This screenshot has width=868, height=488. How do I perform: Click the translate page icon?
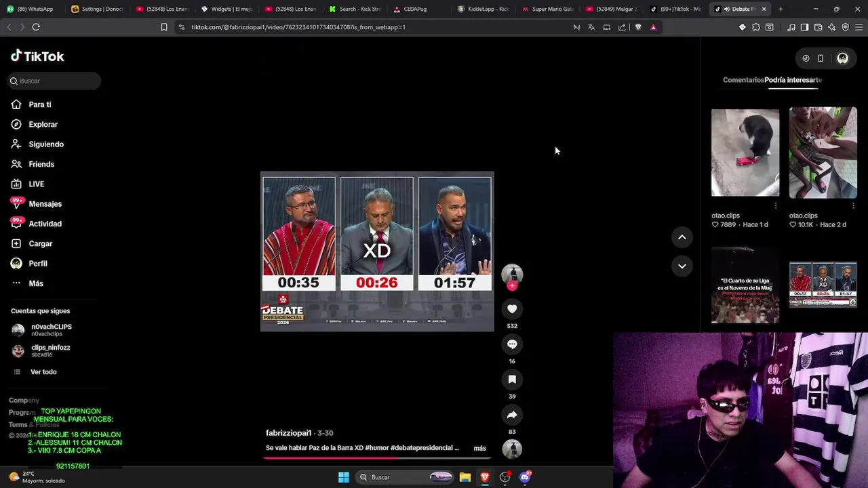(591, 27)
